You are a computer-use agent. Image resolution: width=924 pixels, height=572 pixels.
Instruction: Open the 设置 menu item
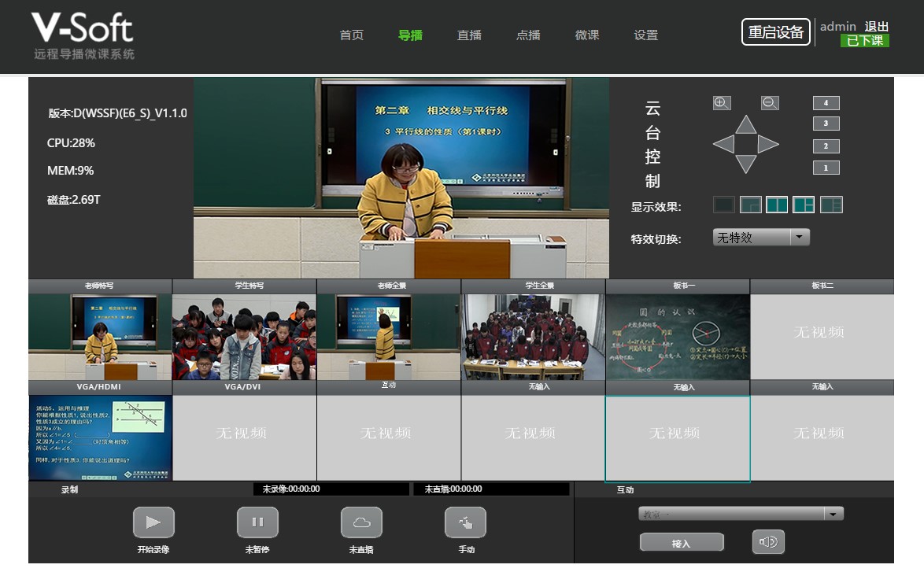pos(645,35)
